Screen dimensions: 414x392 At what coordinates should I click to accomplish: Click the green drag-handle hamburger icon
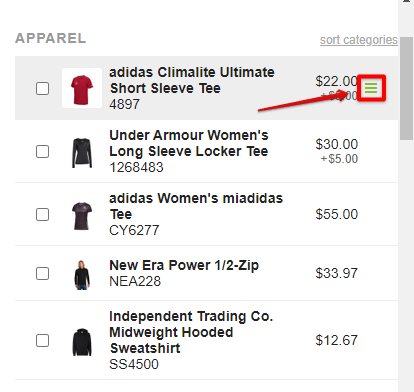point(371,88)
